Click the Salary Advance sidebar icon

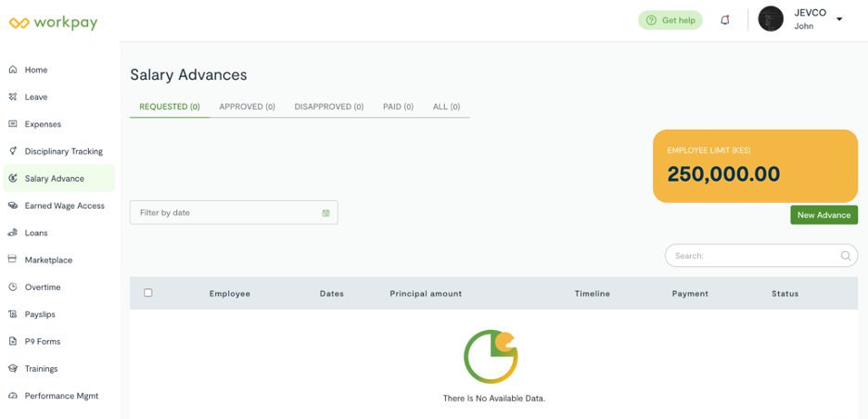click(x=13, y=178)
